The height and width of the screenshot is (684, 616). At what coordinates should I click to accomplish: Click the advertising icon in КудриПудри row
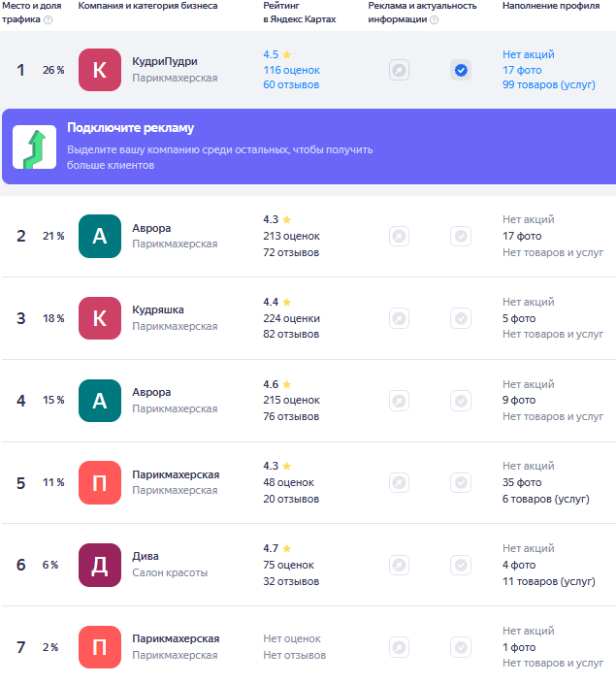[399, 70]
